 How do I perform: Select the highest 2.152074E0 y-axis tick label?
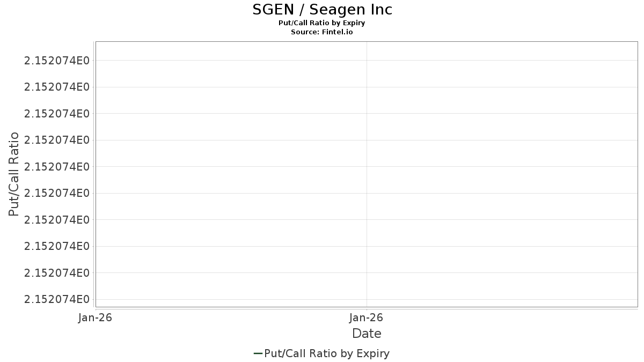[56, 60]
